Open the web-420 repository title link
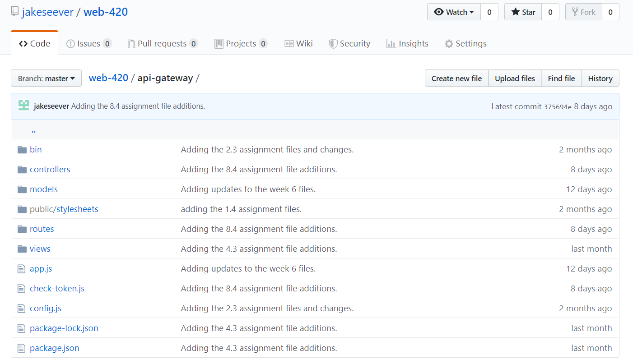The height and width of the screenshot is (364, 633). (106, 12)
